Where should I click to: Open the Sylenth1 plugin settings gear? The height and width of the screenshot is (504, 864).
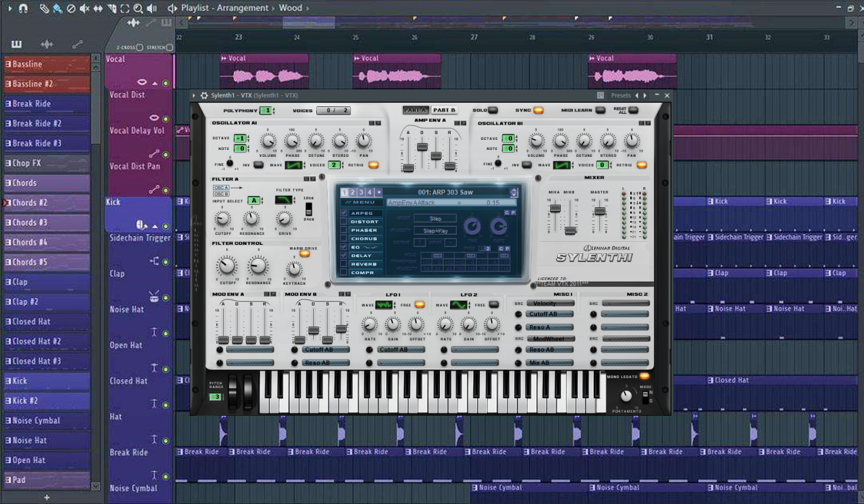(x=204, y=96)
